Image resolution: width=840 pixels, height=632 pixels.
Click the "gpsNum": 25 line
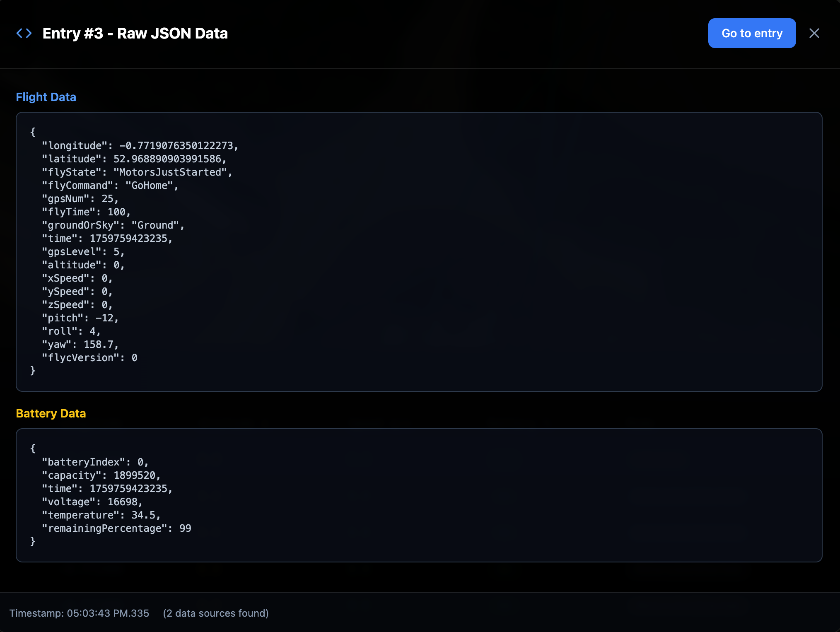[x=80, y=199]
